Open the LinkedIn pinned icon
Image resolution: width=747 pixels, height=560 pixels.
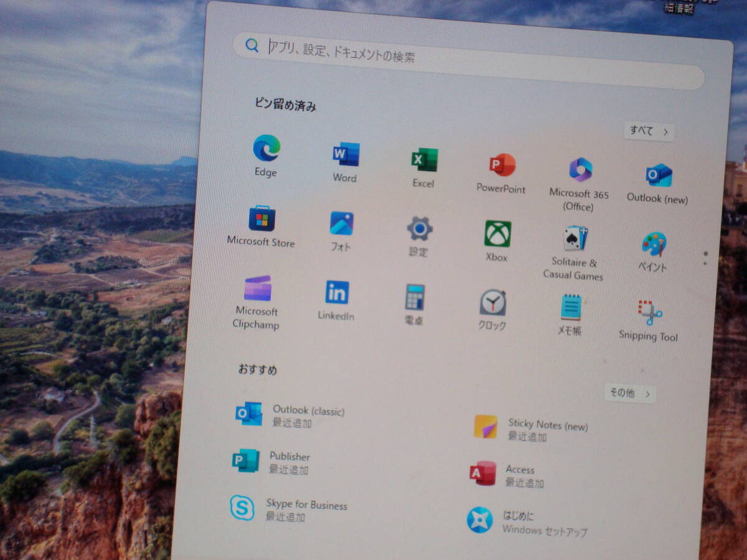337,292
